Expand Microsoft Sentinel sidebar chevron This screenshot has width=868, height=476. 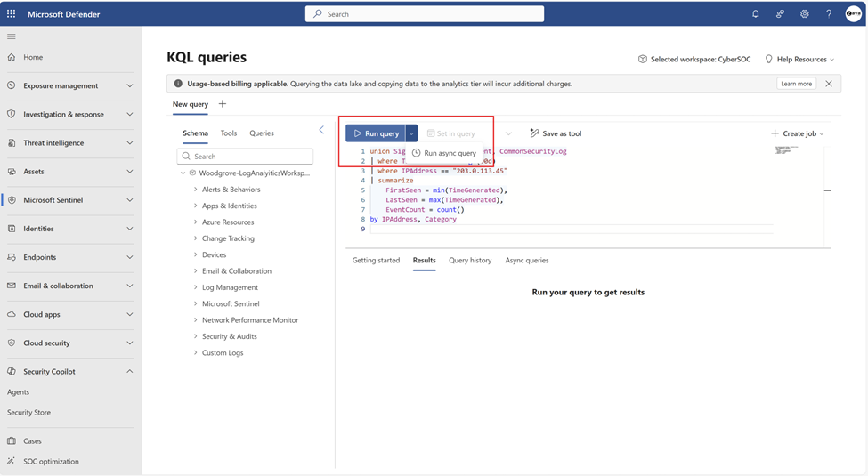[130, 200]
